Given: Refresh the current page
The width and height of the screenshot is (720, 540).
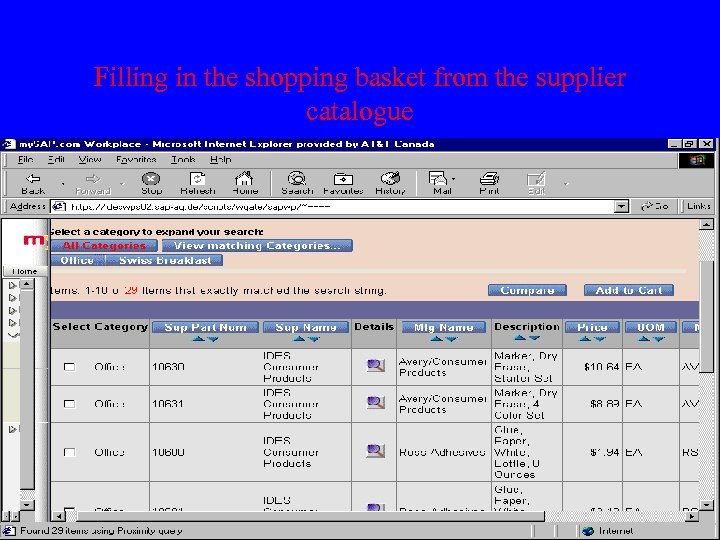Looking at the screenshot, I should tap(197, 184).
